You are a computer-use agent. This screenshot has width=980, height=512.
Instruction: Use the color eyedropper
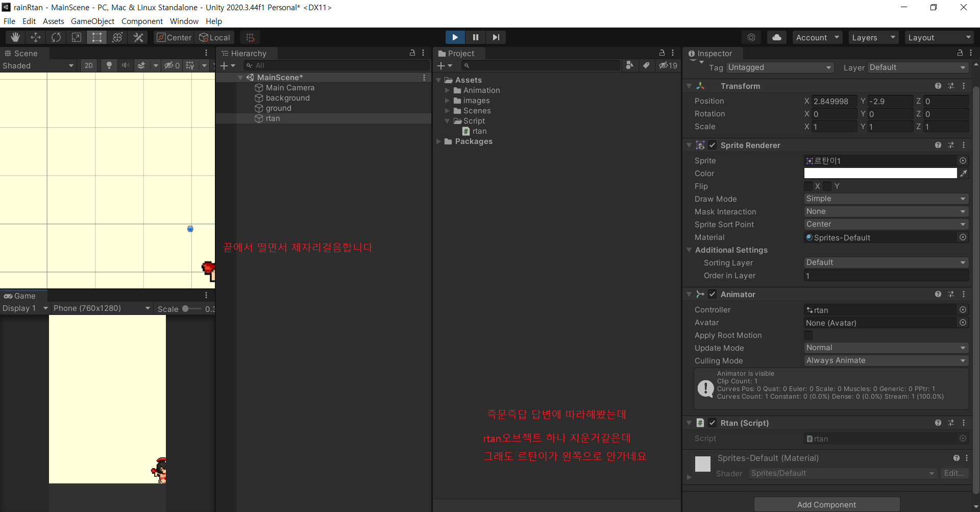pos(964,174)
